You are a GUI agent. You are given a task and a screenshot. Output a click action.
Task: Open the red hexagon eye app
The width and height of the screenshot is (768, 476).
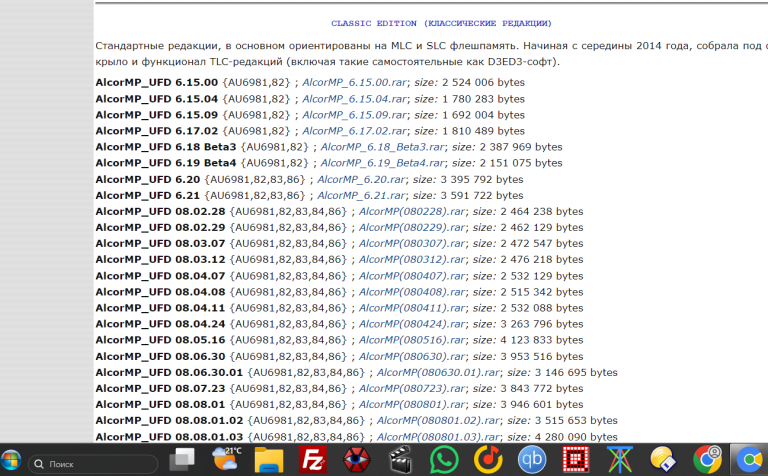click(x=356, y=460)
